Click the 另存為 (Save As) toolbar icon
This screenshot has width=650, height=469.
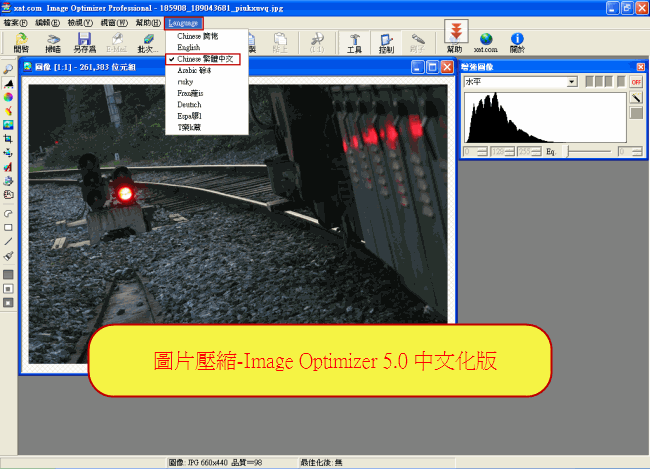tap(84, 41)
